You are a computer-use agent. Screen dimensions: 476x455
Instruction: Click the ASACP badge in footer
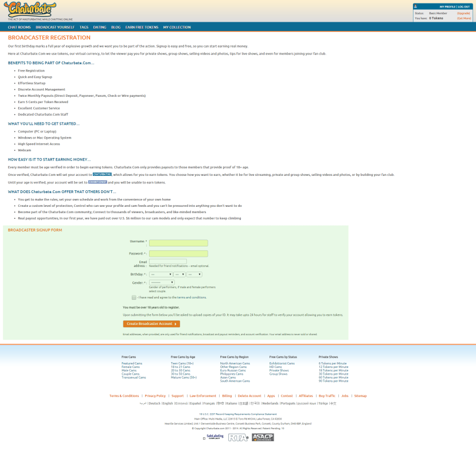(x=263, y=437)
